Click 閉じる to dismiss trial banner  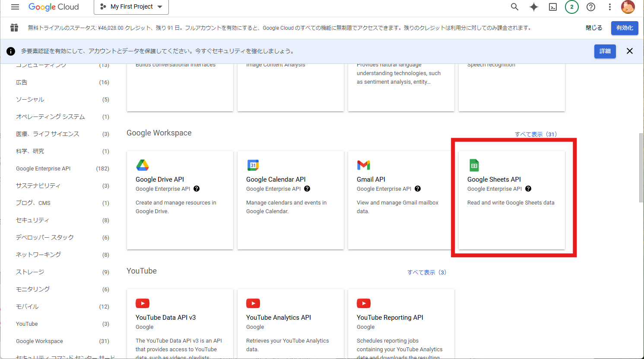594,28
